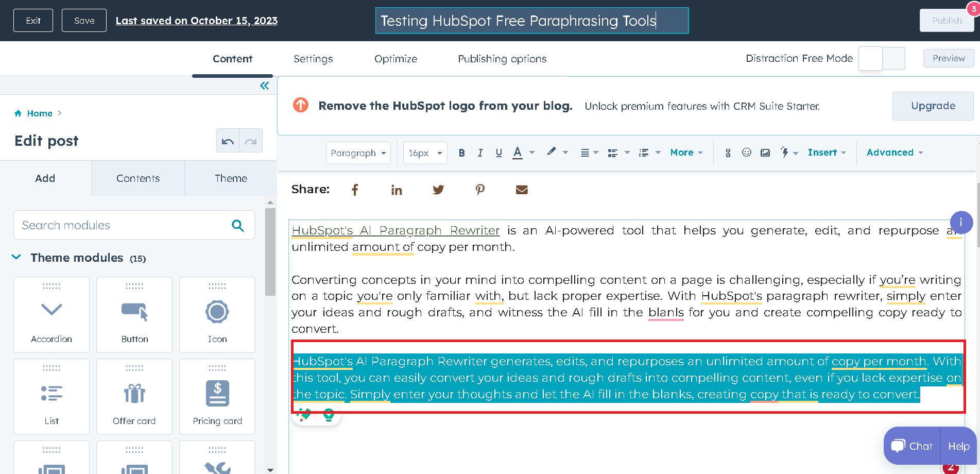
Task: Open the Paragraph style dropdown
Action: [358, 153]
